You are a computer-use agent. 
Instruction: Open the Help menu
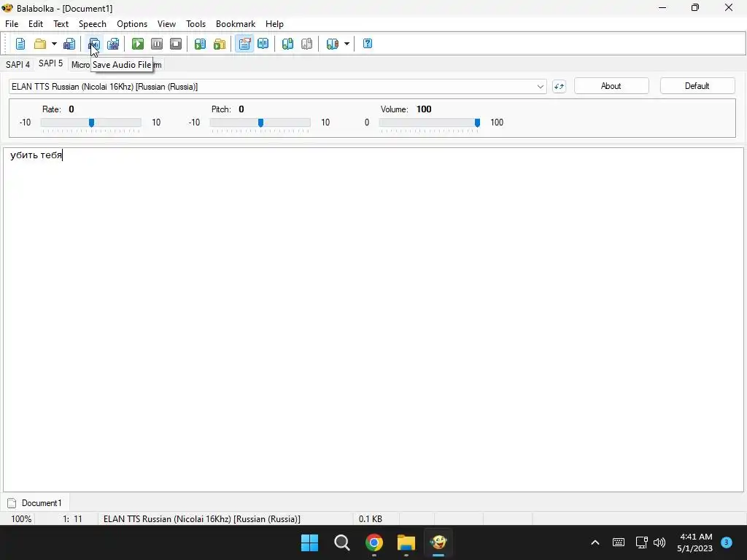pos(274,24)
